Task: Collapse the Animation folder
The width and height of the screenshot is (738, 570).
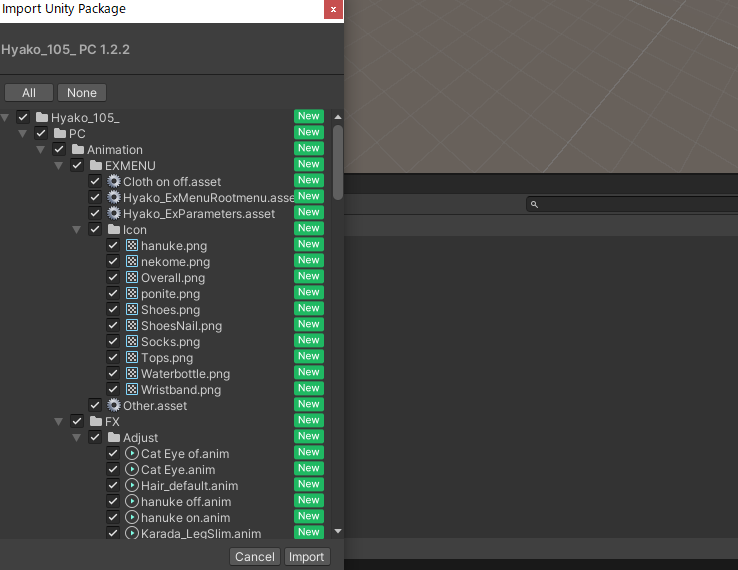Action: click(x=40, y=150)
